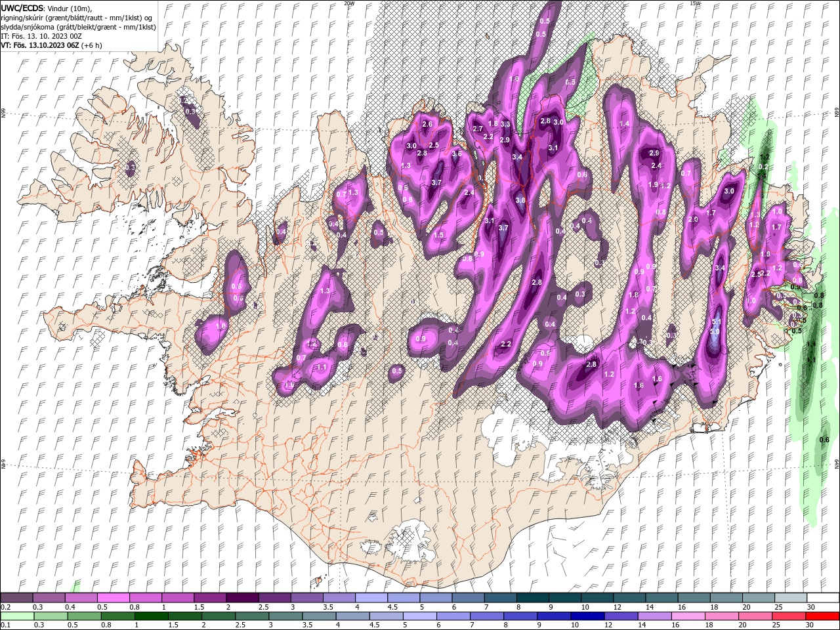Pick the darkest purple snow swatch between 2 and 2.5
840x630 pixels.
pos(241,598)
